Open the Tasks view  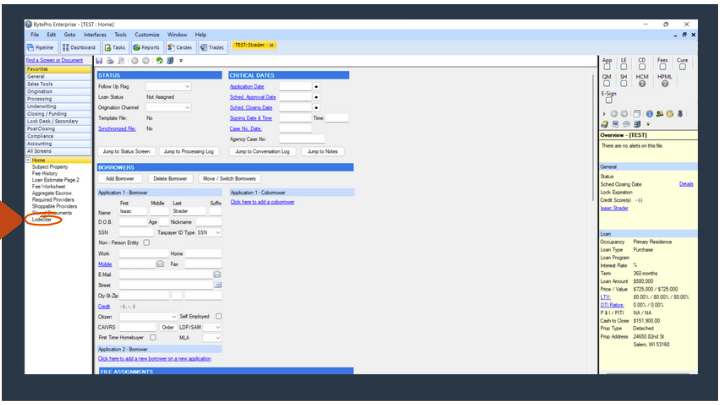tap(115, 47)
